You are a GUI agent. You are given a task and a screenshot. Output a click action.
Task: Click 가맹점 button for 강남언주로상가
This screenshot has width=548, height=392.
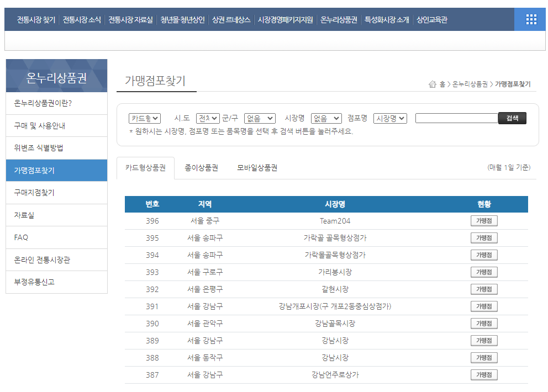coord(484,375)
